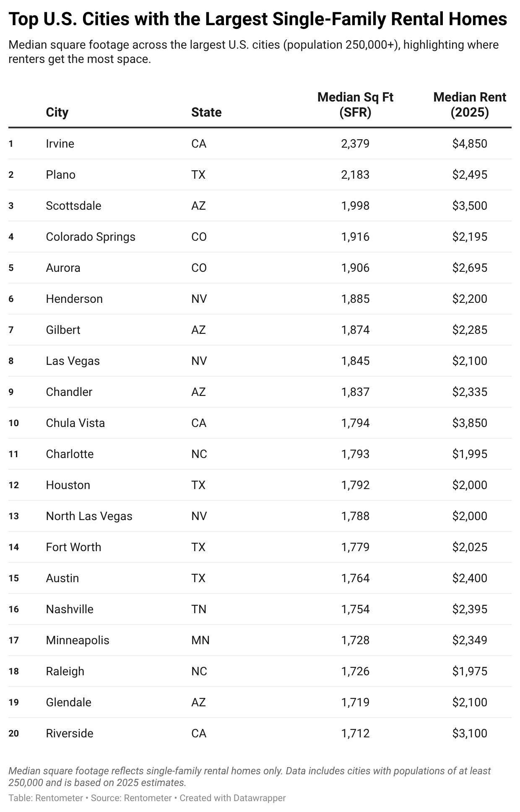Click Scottsdale's 1,998 square footage value

pyautogui.click(x=355, y=206)
